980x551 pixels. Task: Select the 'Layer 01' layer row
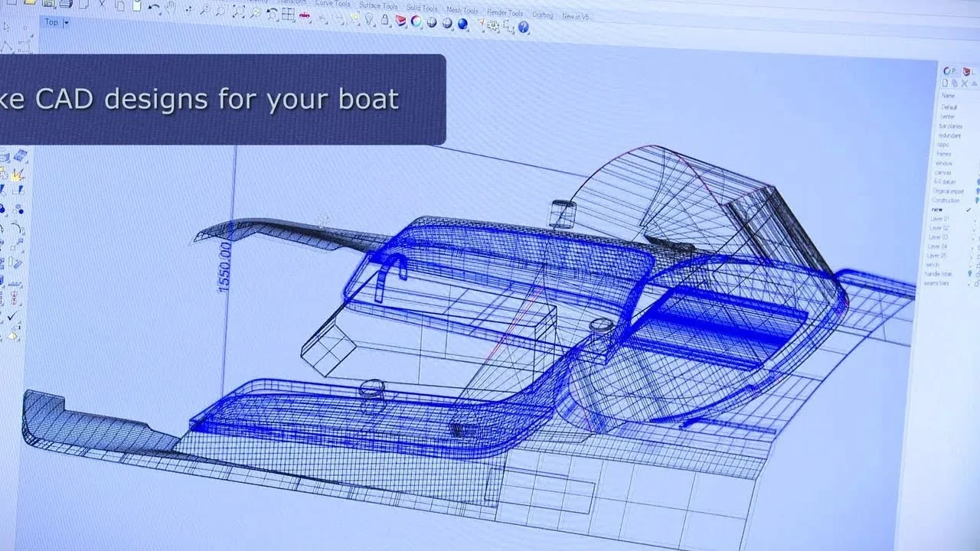pos(940,219)
